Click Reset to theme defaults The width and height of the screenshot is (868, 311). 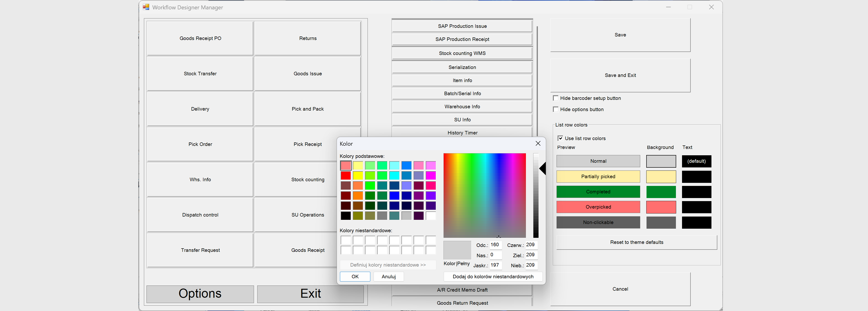click(636, 242)
